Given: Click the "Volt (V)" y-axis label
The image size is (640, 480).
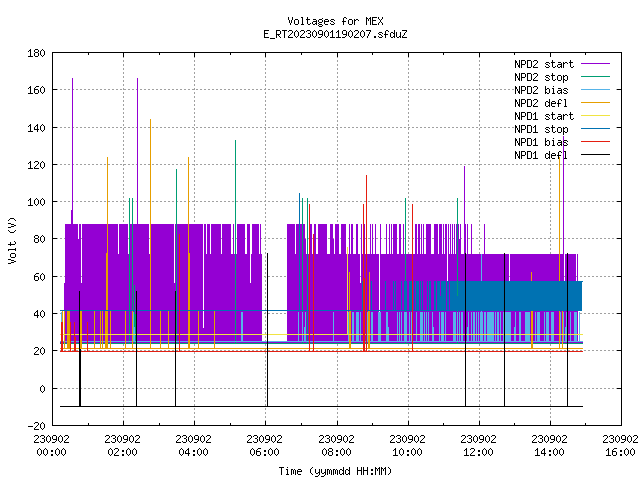Looking at the screenshot, I should pos(12,240).
